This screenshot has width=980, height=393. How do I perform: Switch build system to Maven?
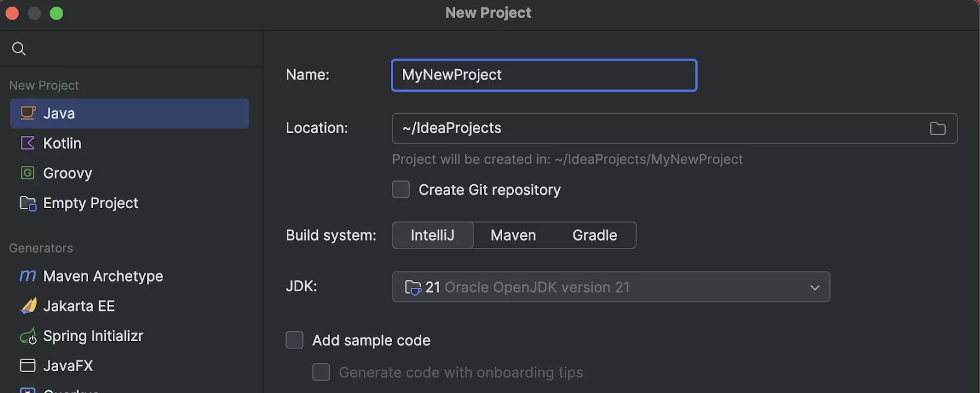[513, 236]
